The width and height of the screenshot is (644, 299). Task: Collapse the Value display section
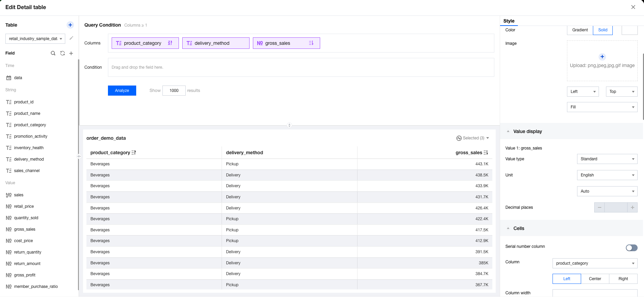click(x=508, y=131)
